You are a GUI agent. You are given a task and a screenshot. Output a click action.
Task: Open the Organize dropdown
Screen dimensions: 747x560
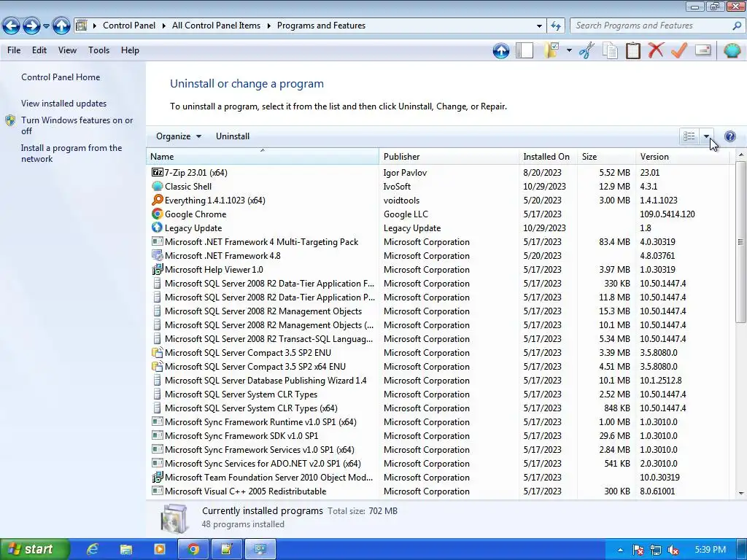(179, 136)
